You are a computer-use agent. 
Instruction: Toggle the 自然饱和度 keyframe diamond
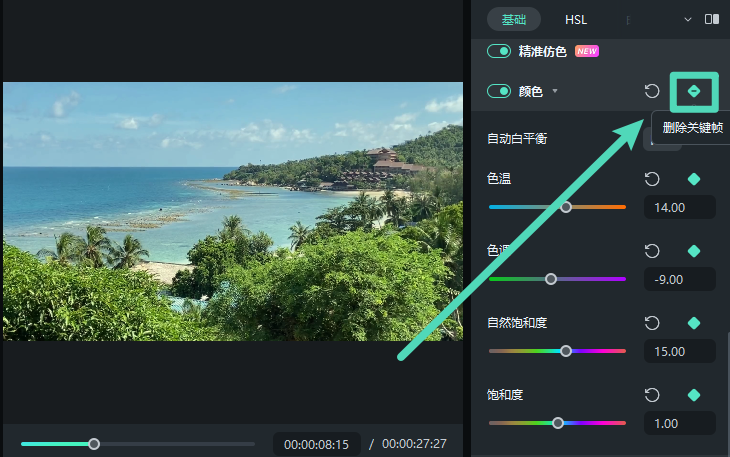pyautogui.click(x=694, y=323)
